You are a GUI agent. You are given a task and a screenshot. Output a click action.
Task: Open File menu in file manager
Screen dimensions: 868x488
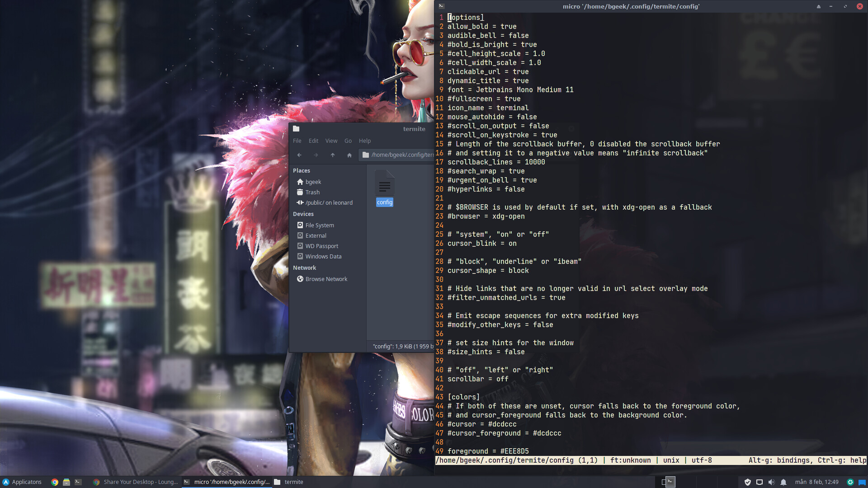point(297,141)
